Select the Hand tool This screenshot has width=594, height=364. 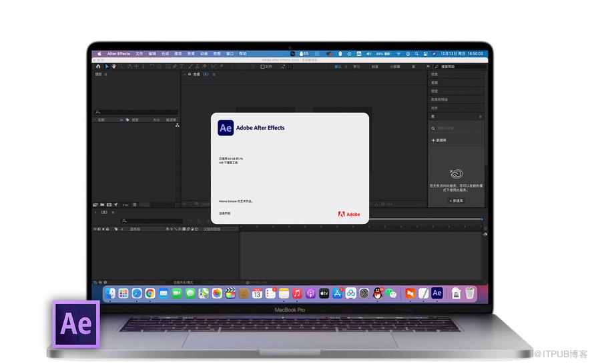[x=113, y=66]
